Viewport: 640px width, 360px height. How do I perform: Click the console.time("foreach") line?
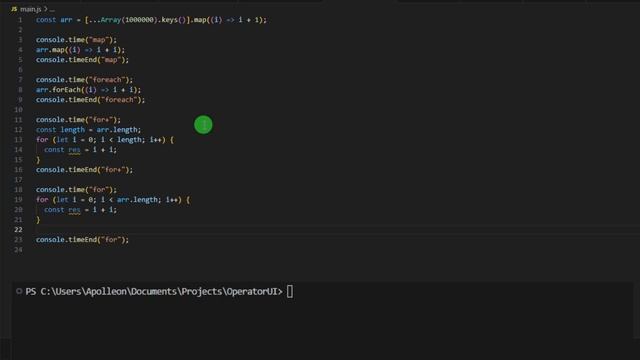click(84, 80)
